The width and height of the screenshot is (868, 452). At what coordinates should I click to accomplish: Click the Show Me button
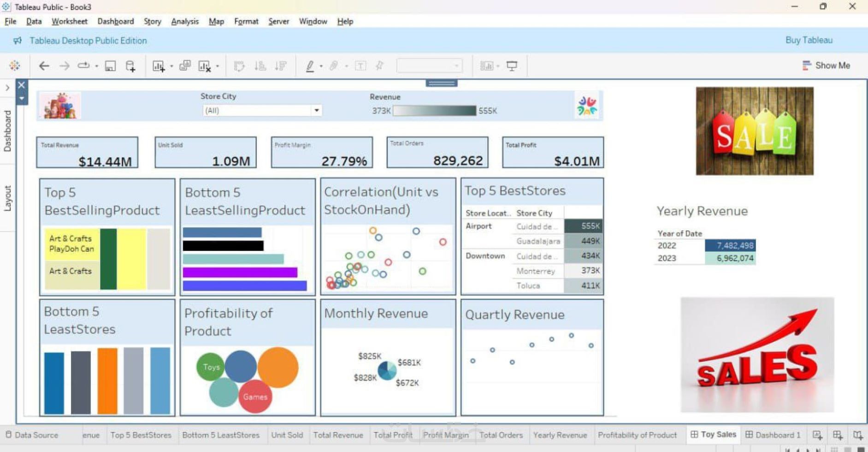click(826, 65)
